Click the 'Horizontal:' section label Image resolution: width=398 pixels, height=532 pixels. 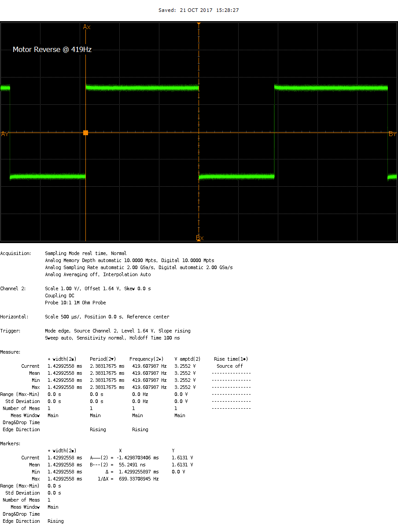pos(15,317)
